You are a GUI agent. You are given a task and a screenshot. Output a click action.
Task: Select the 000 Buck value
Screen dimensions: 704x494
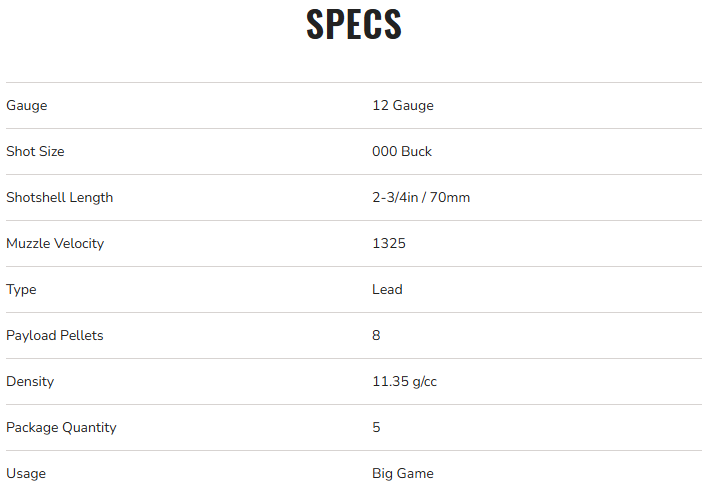pyautogui.click(x=401, y=151)
